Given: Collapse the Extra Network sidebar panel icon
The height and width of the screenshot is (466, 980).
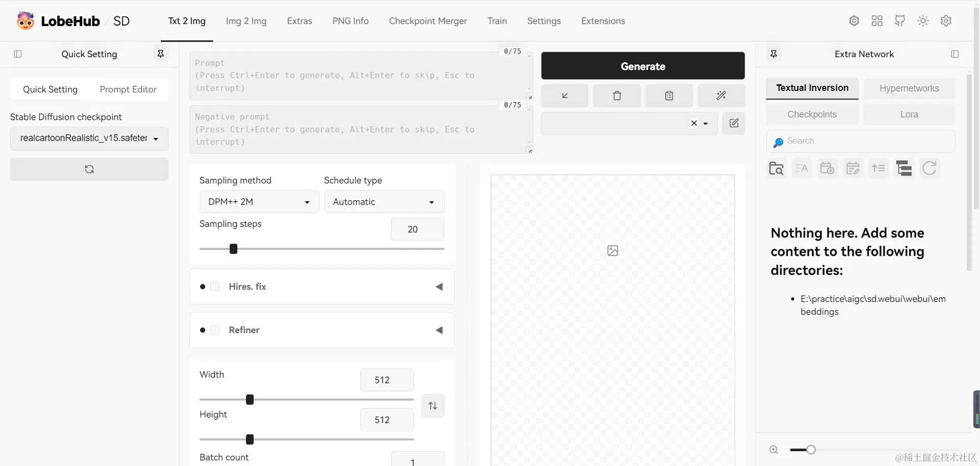Looking at the screenshot, I should coord(955,54).
